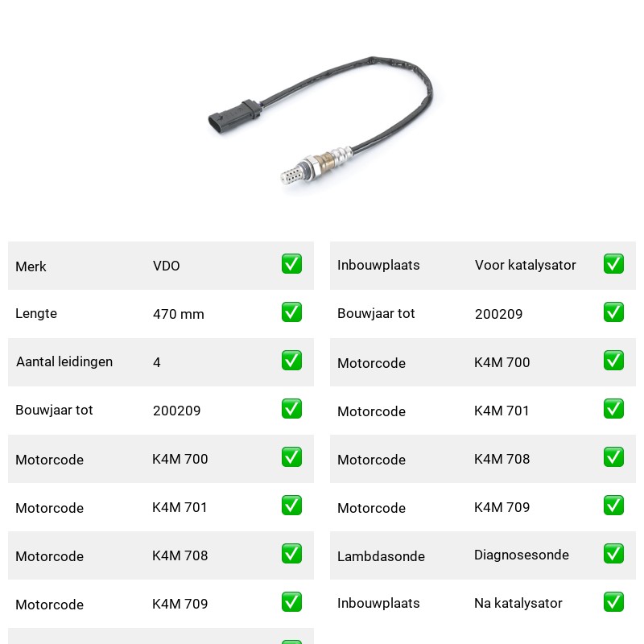Viewport: 644px width, 644px height.
Task: Click the checkmark beside Na katalysator
Action: tap(613, 601)
